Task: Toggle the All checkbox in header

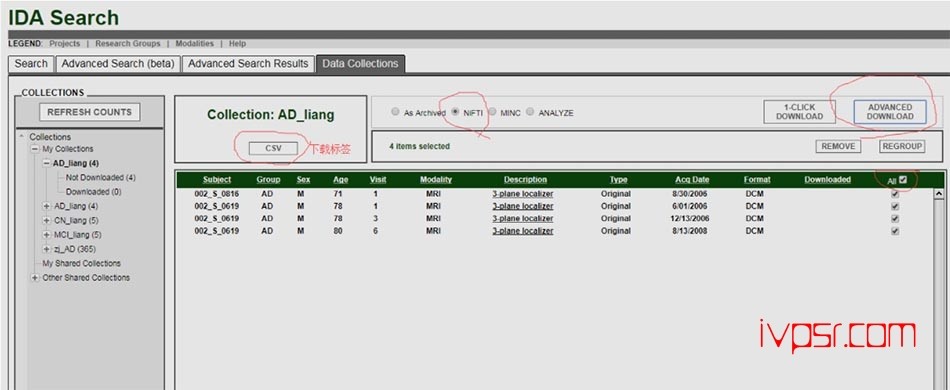Action: pyautogui.click(x=903, y=179)
